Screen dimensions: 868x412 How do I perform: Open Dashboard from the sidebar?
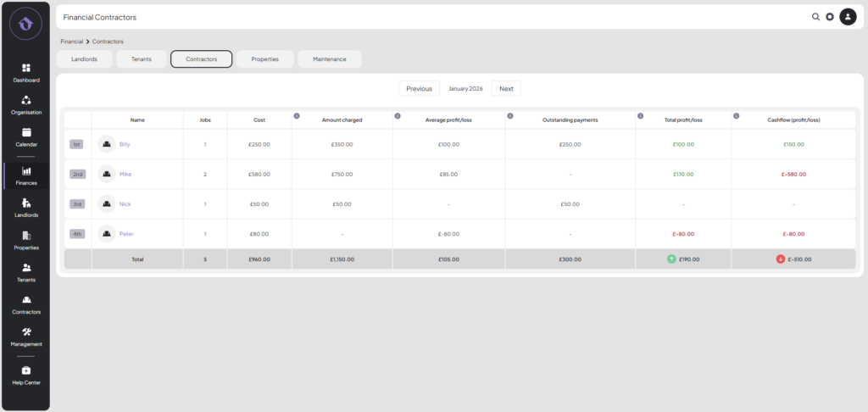(25, 69)
